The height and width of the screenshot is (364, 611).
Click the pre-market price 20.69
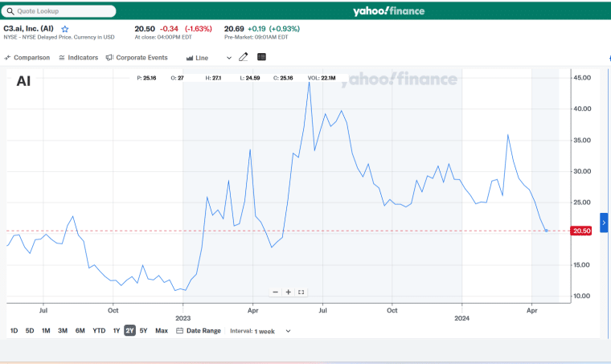point(234,29)
